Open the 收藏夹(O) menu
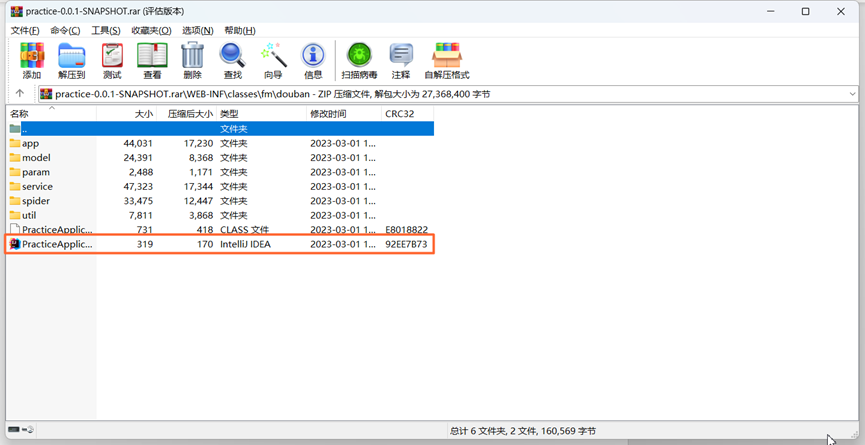 pos(151,31)
